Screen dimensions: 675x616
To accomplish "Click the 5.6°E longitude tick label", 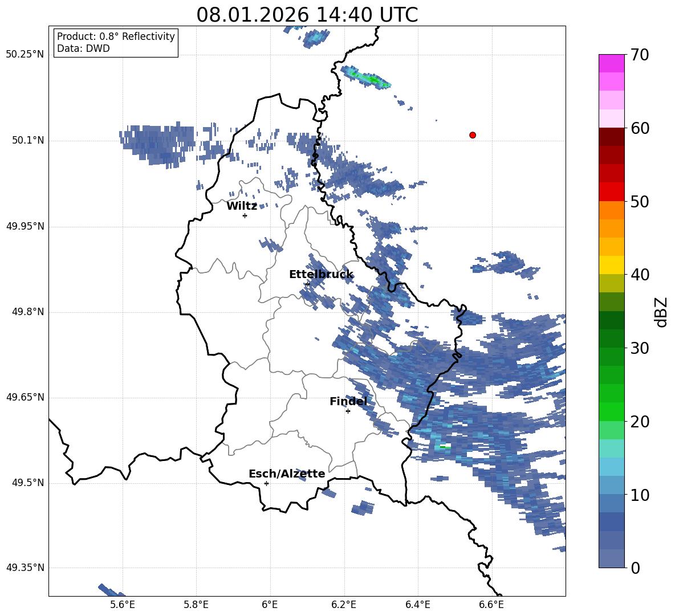I will tap(123, 605).
